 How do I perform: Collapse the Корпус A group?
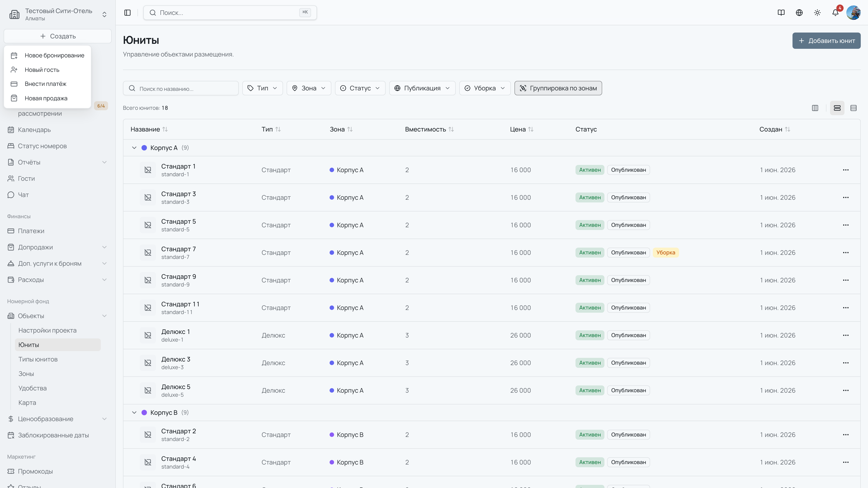(x=134, y=148)
